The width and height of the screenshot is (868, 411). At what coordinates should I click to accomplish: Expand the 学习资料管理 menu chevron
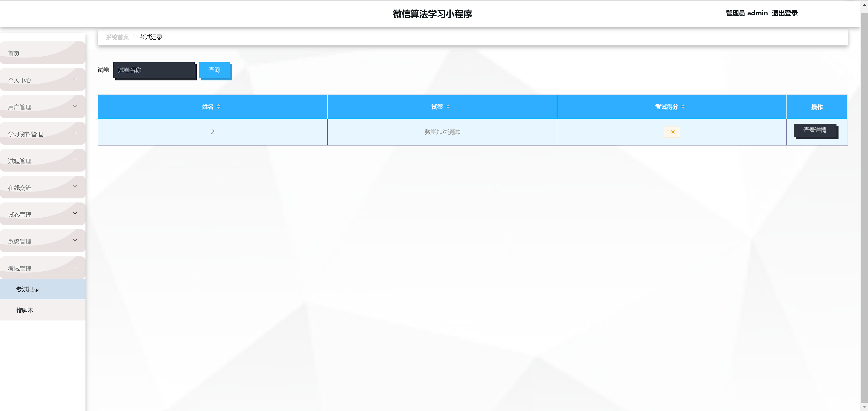coord(75,133)
